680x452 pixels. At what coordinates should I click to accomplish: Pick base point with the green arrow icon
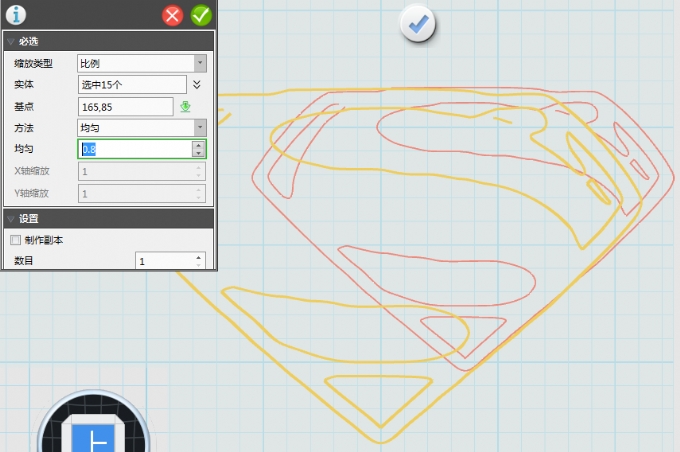coord(186,106)
